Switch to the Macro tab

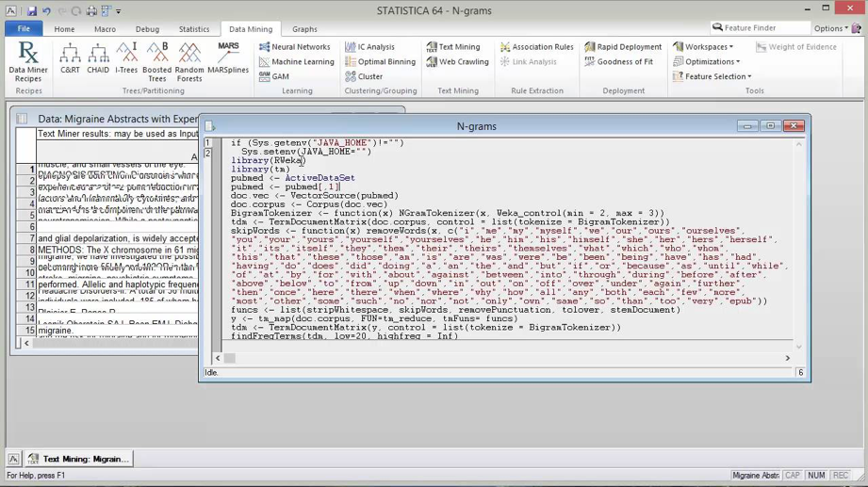click(x=106, y=29)
